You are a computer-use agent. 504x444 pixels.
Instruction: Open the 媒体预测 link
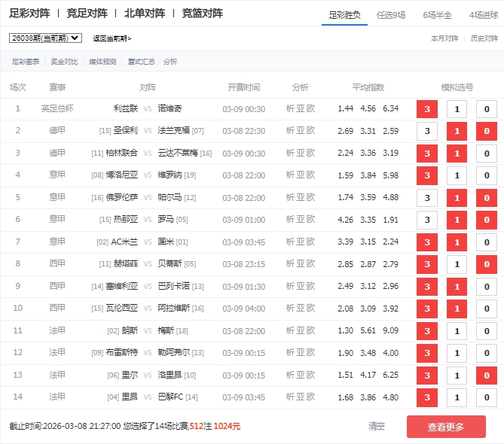click(x=102, y=62)
